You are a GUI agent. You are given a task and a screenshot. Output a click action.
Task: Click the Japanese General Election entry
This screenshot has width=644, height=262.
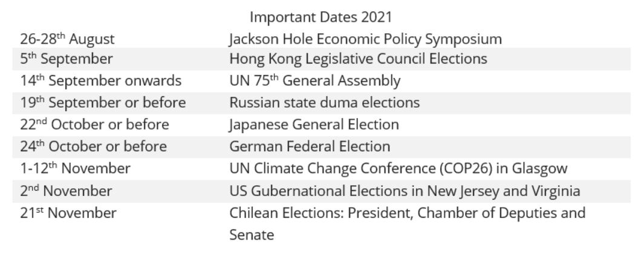pyautogui.click(x=314, y=125)
